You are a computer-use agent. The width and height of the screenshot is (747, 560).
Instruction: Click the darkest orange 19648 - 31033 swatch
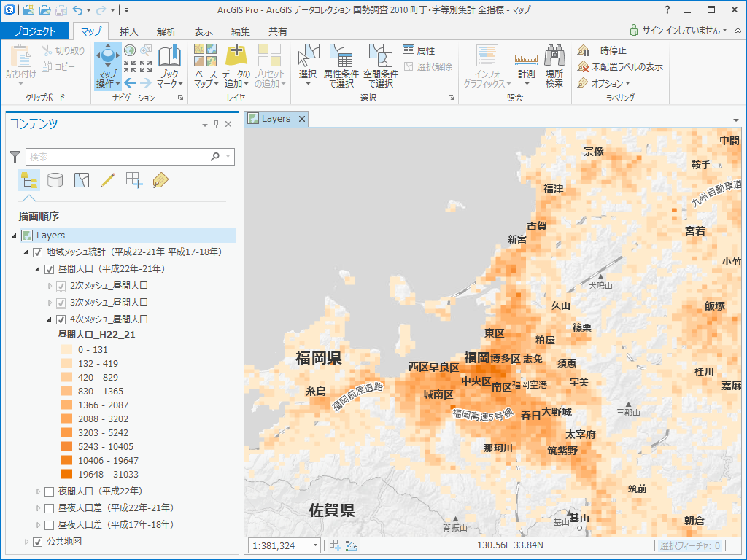66,475
